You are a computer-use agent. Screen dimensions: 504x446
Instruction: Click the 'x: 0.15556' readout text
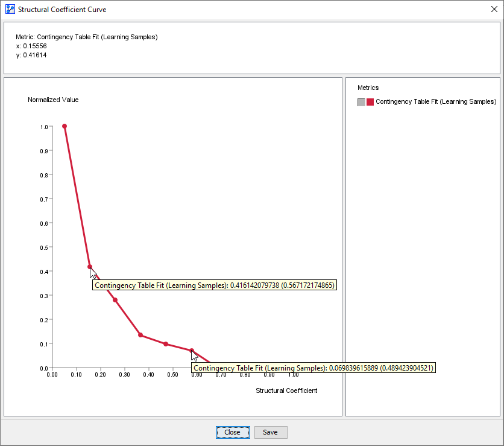(31, 46)
